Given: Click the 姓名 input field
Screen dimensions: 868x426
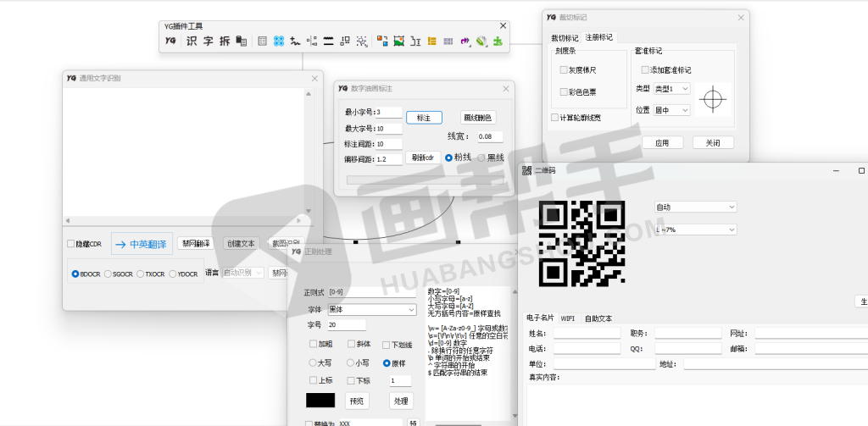Looking at the screenshot, I should [x=587, y=334].
